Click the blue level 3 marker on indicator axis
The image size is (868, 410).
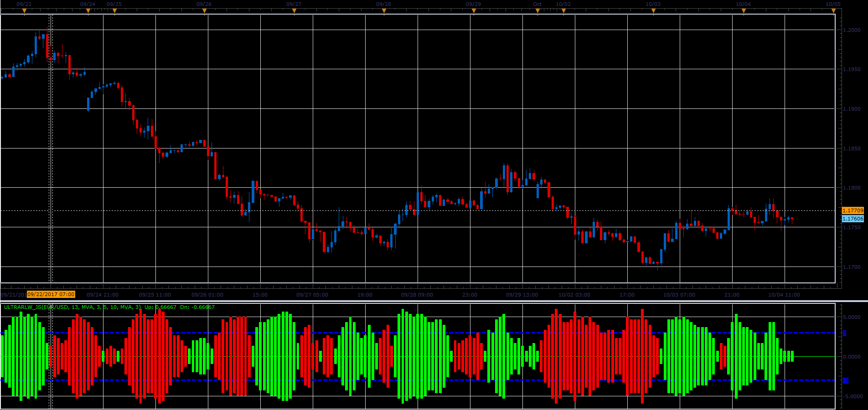pyautogui.click(x=844, y=333)
